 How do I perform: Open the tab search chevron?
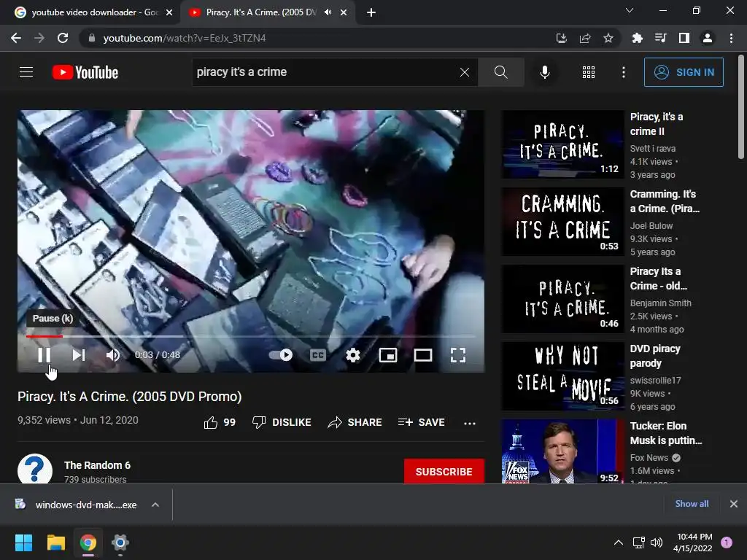(630, 10)
